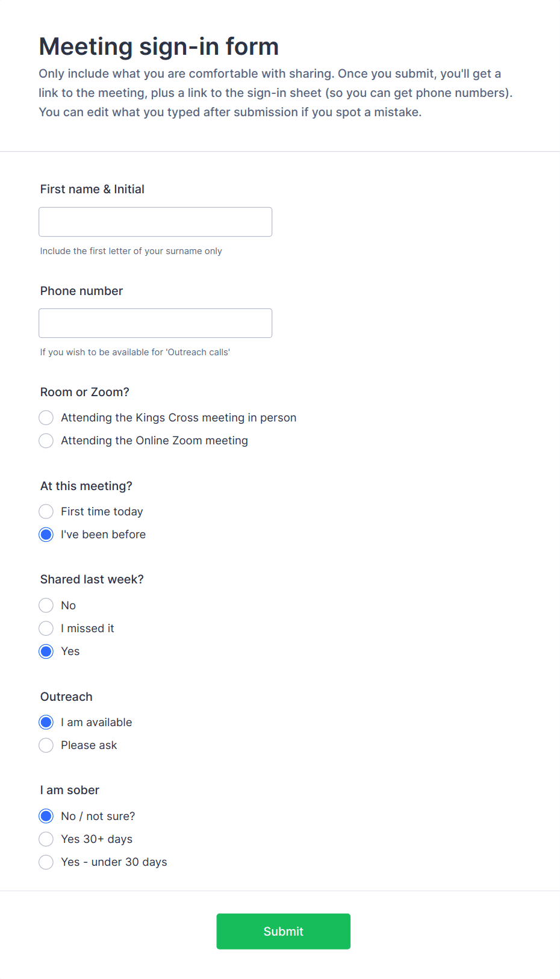Focus the Phone number input box
The height and width of the screenshot is (979, 560).
click(155, 323)
